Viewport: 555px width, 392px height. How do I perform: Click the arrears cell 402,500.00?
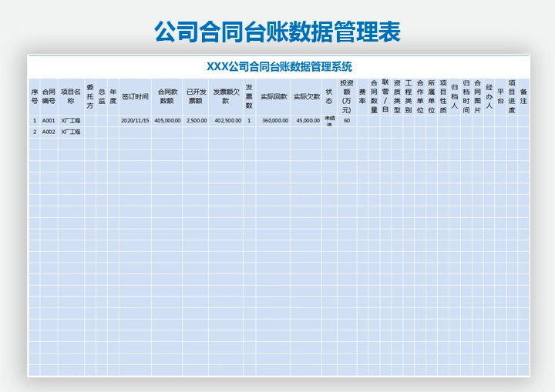[x=226, y=121]
